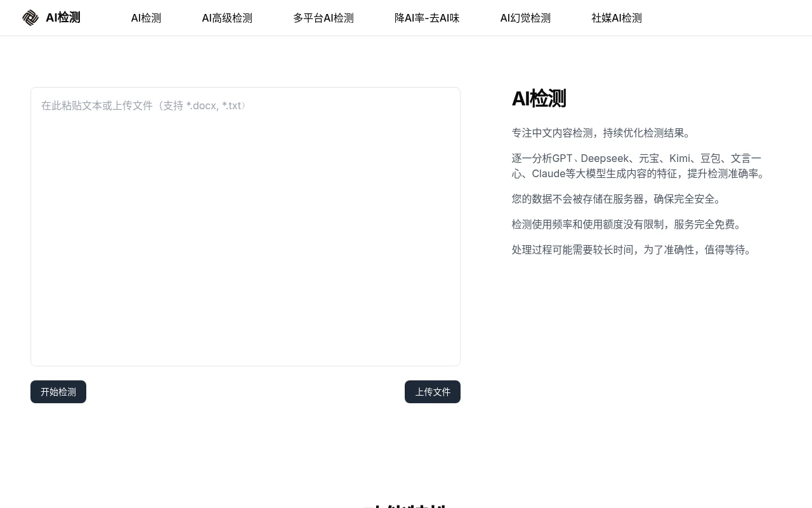Click the bold AI检测 brand name beside logo
The height and width of the screenshot is (508, 812).
point(63,18)
